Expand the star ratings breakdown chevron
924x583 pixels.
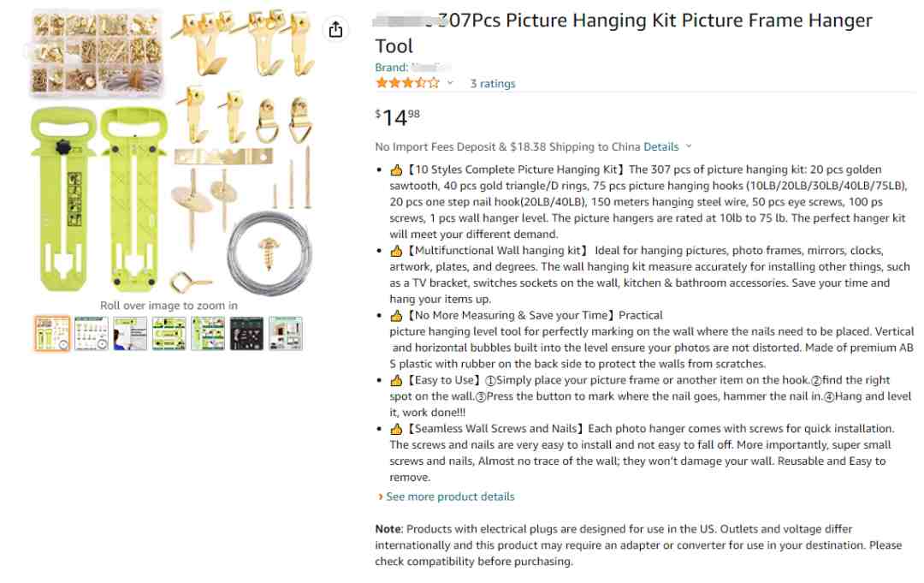(450, 83)
